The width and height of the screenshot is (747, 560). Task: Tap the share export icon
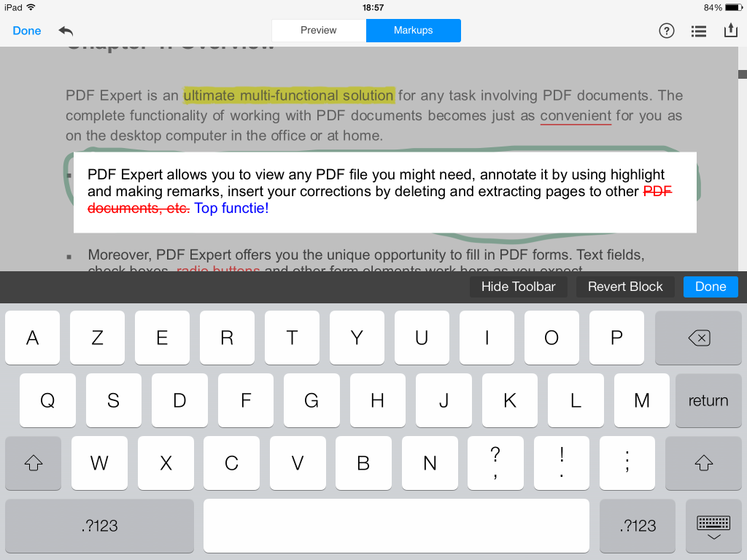731,31
